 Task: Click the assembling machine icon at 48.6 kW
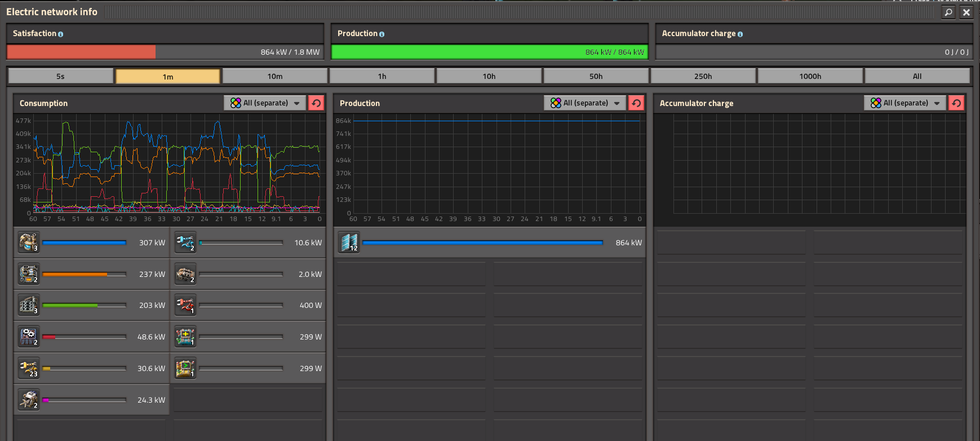28,337
